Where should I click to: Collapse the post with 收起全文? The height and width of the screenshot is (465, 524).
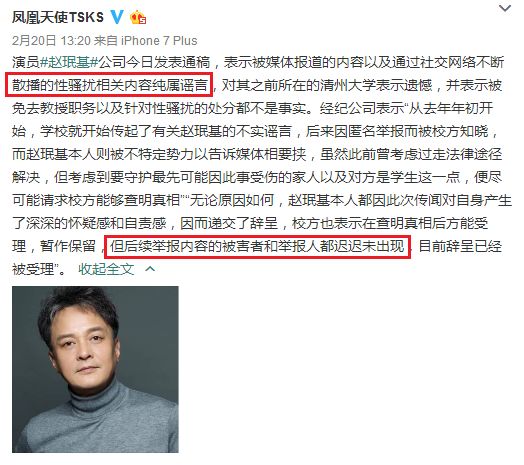tap(106, 269)
